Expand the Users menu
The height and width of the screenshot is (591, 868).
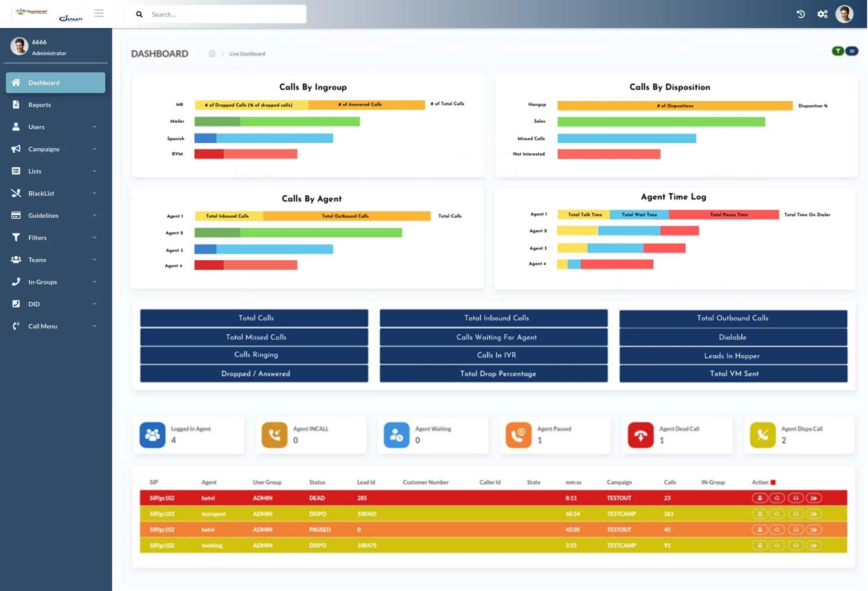point(36,127)
